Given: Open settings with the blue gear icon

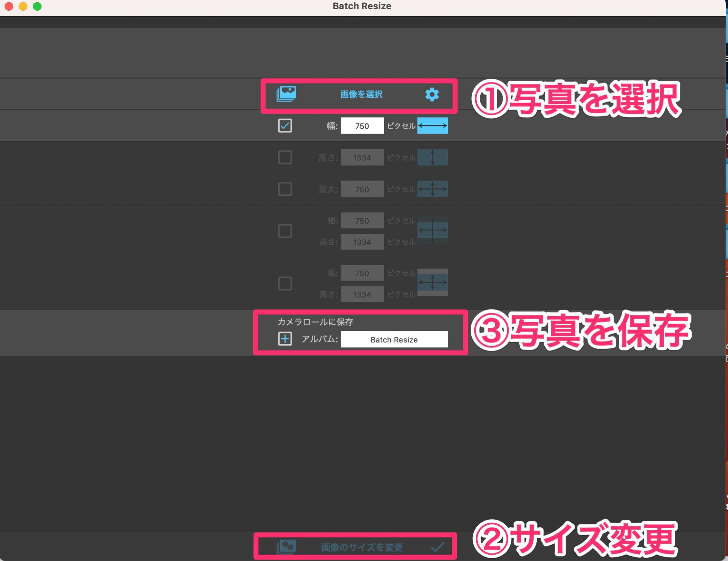Looking at the screenshot, I should pyautogui.click(x=432, y=94).
